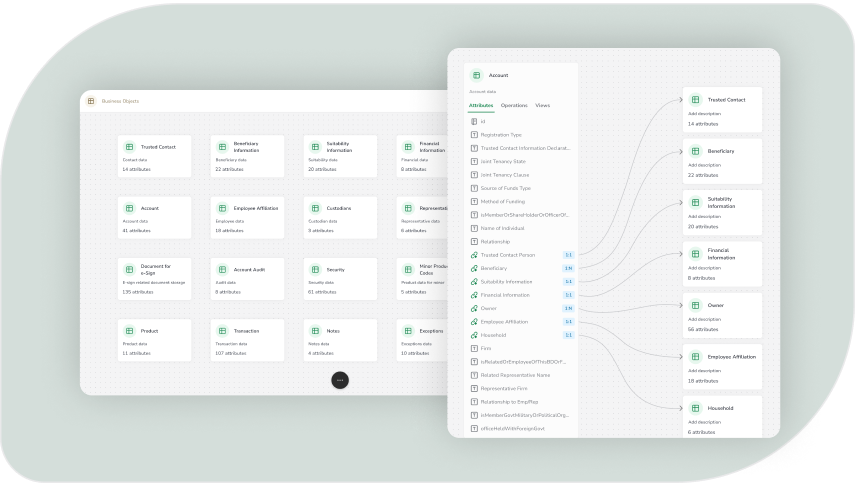Open the Views tab

(543, 105)
